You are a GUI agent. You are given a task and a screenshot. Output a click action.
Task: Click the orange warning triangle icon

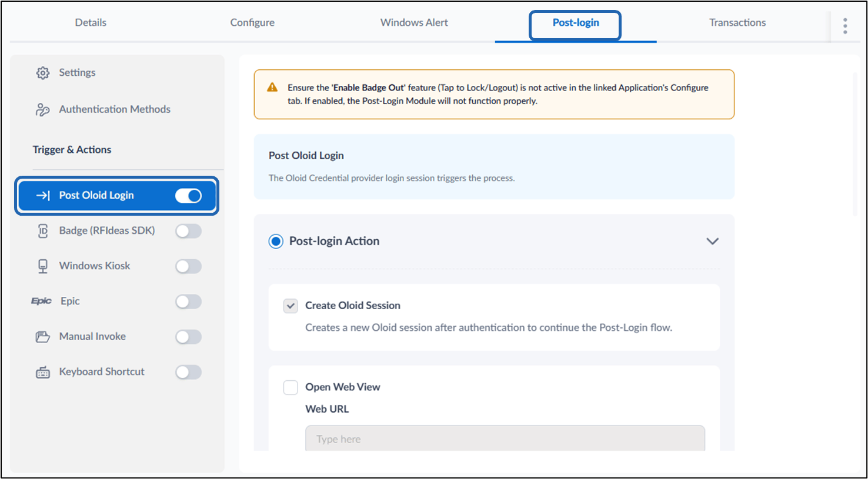(272, 88)
